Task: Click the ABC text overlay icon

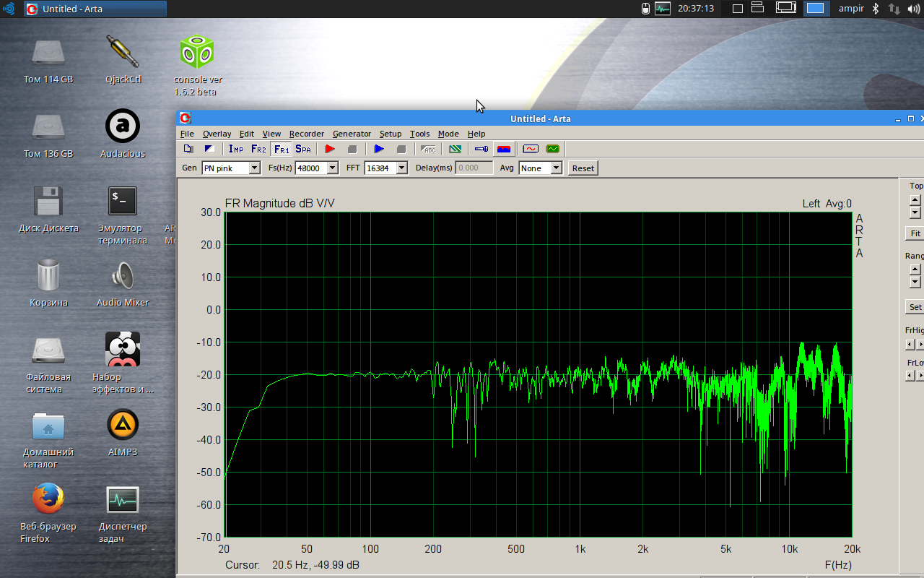Action: pyautogui.click(x=429, y=149)
